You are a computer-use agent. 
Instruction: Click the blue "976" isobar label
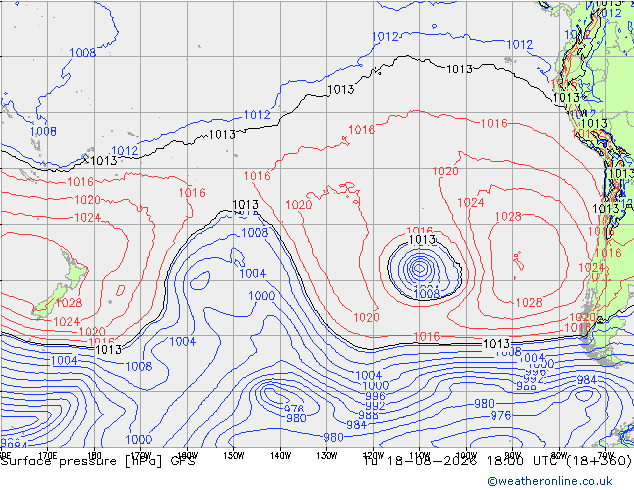tap(501, 416)
